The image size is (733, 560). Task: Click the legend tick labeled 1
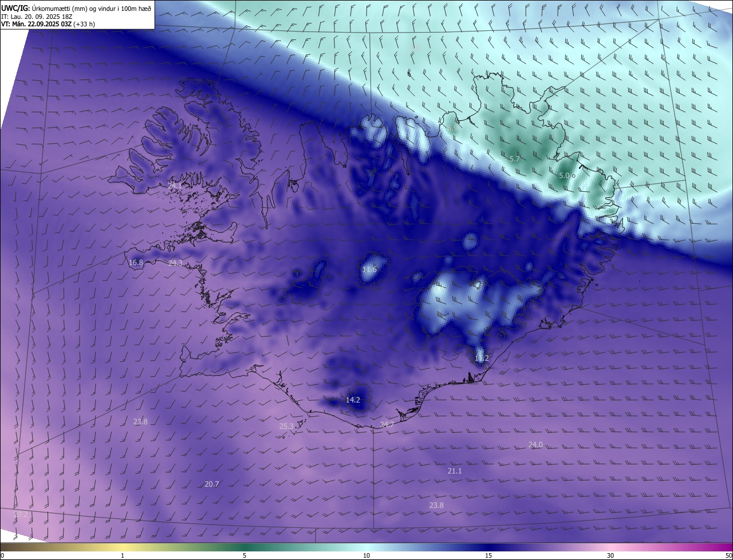123,555
